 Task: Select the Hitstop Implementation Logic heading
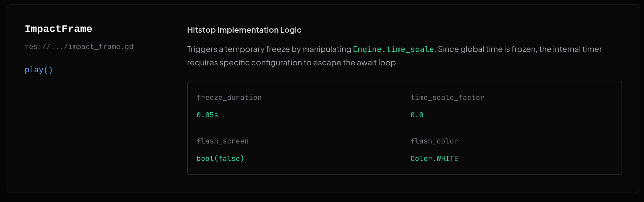click(x=244, y=30)
